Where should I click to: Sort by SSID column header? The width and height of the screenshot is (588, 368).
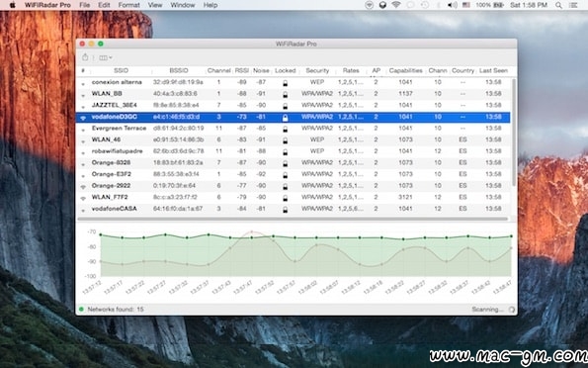click(x=122, y=70)
